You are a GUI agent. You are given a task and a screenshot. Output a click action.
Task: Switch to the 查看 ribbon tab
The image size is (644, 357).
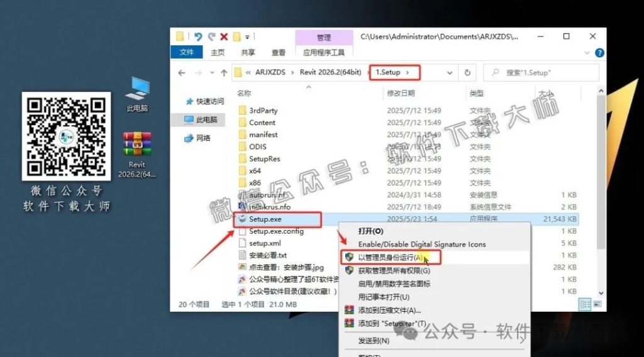[x=279, y=53]
